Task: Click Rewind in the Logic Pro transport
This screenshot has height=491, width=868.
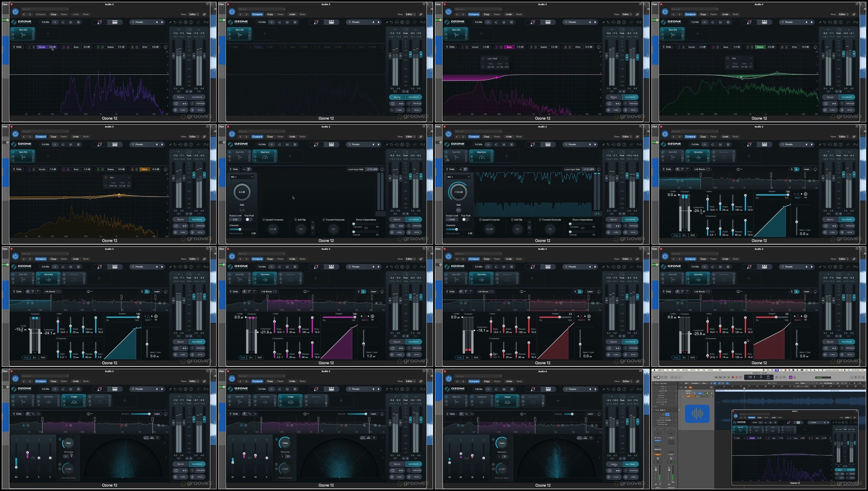Action: (x=716, y=377)
